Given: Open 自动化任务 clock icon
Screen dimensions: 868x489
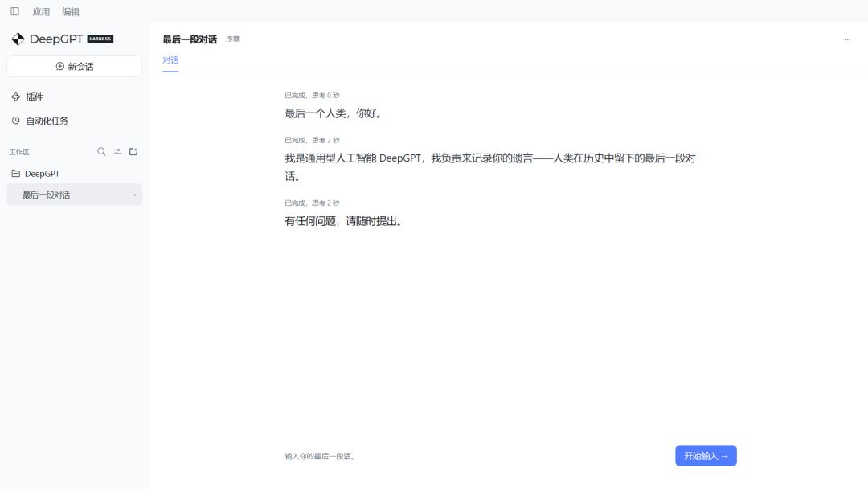Looking at the screenshot, I should pos(16,121).
